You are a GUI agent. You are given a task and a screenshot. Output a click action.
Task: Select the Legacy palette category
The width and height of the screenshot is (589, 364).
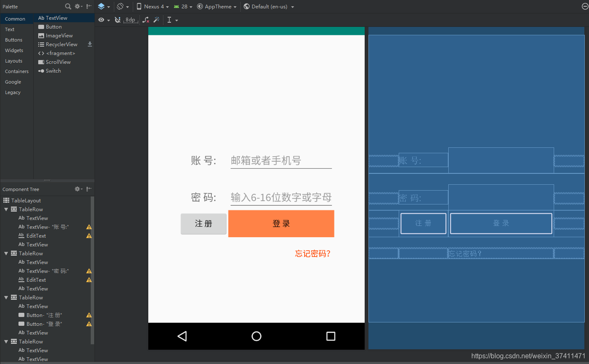tap(17, 92)
